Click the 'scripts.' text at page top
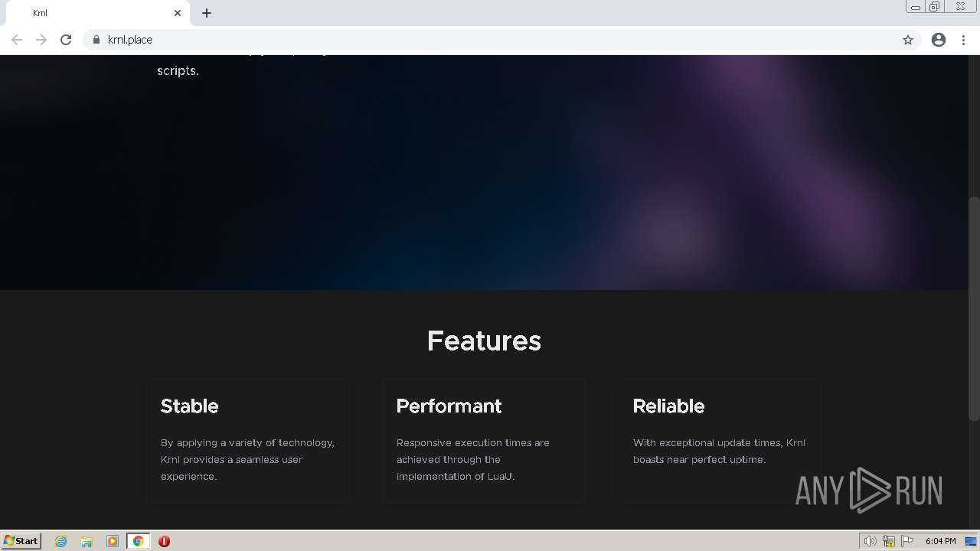The image size is (980, 551). pyautogui.click(x=178, y=71)
